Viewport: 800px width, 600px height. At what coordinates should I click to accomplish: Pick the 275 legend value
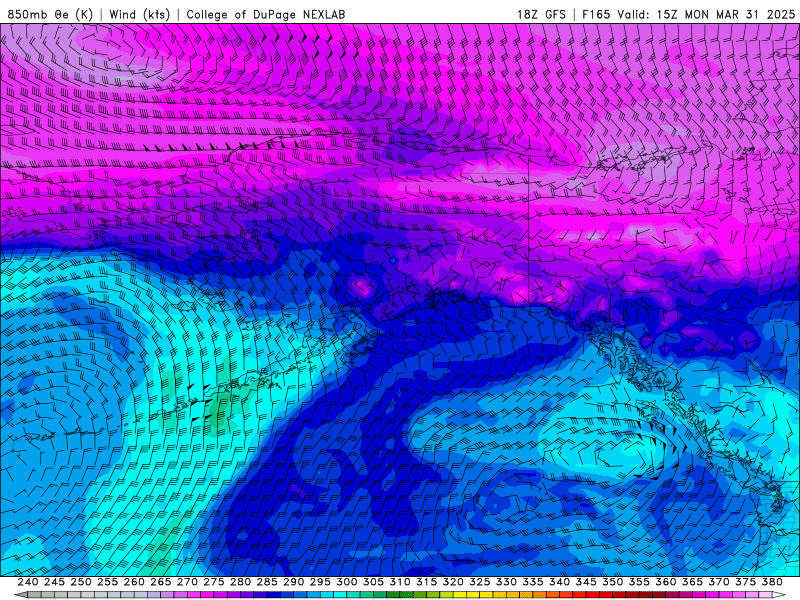point(214,582)
